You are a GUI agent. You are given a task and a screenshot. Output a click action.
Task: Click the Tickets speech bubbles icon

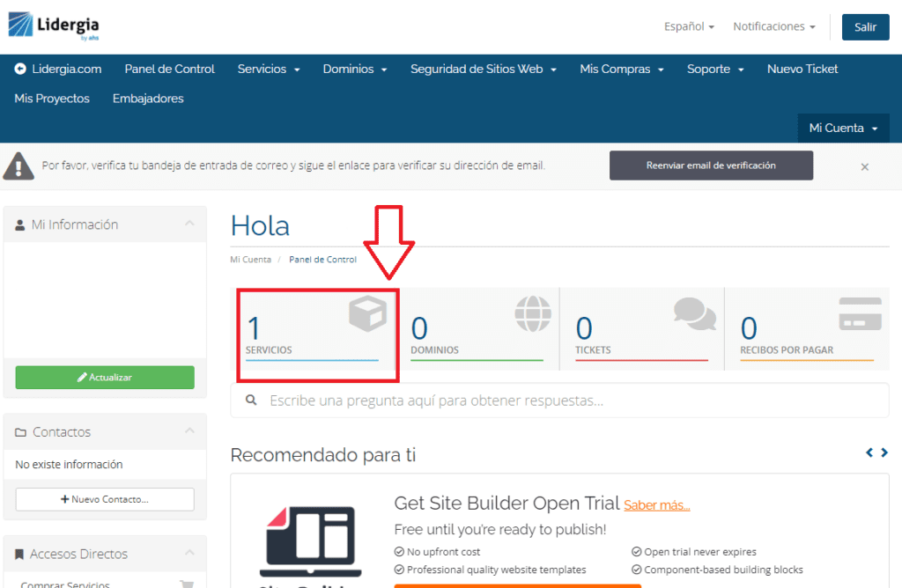pos(695,314)
